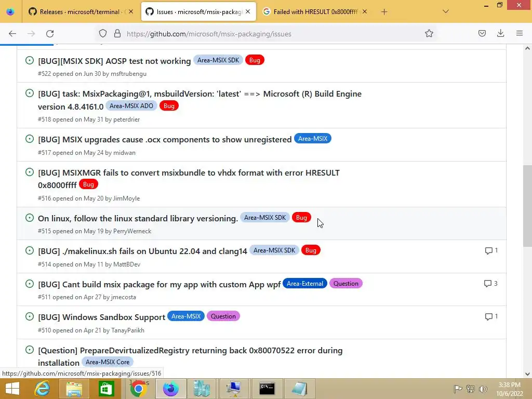Click the Bug label on issue #518
This screenshot has height=399, width=532.
169,106
